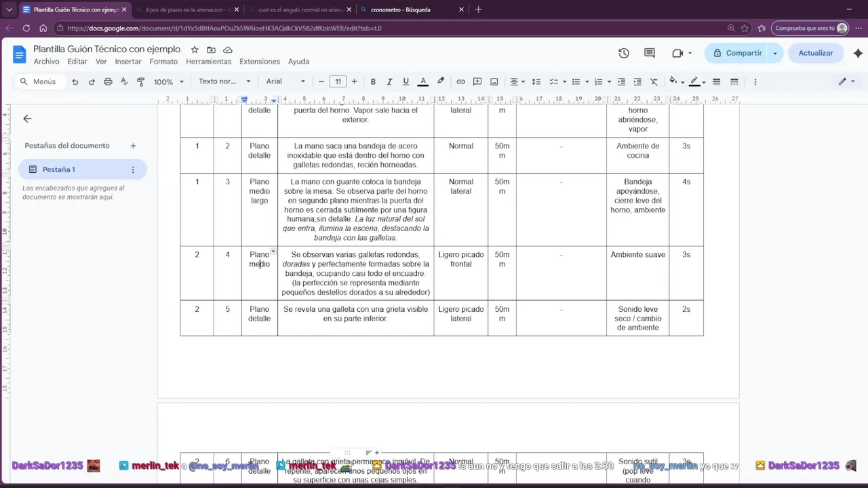
Task: Toggle bold formatting
Action: pos(373,81)
